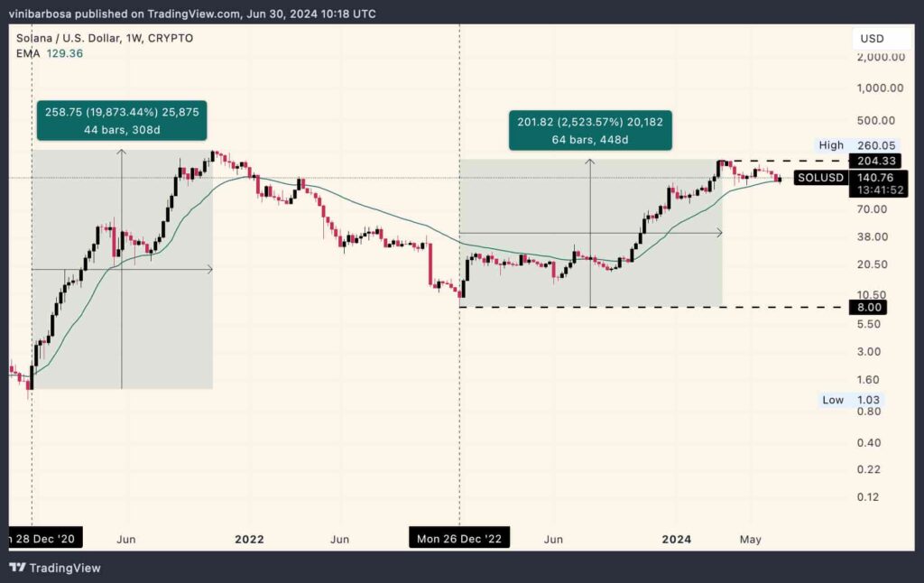This screenshot has width=924, height=583.
Task: Select the EMA 129.36 indicator label
Action: coord(49,54)
